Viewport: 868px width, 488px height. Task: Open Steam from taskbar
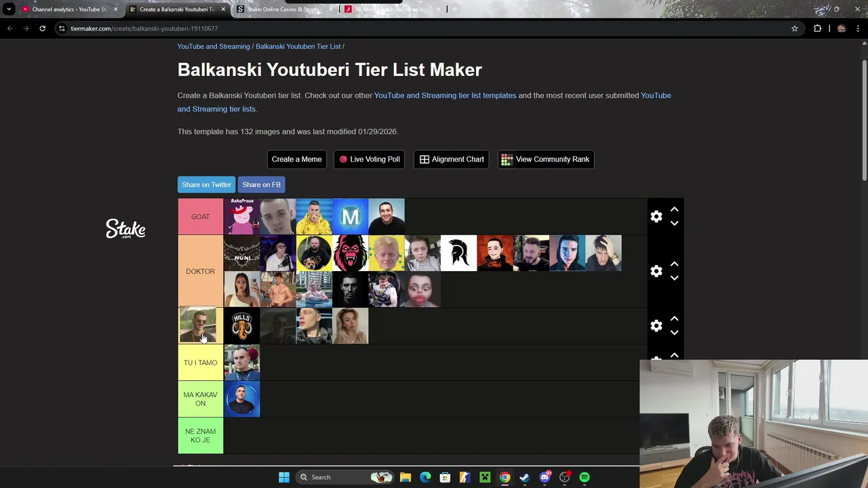coord(524,477)
